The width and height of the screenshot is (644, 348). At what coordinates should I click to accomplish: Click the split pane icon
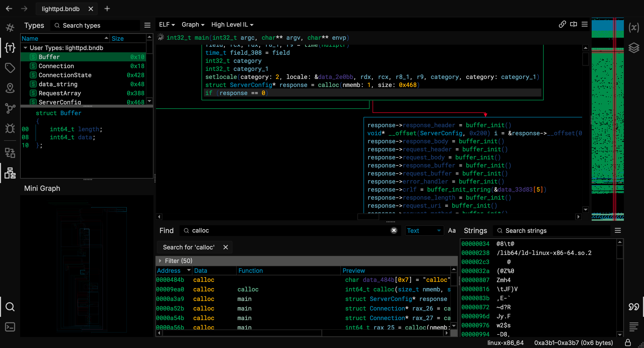574,24
